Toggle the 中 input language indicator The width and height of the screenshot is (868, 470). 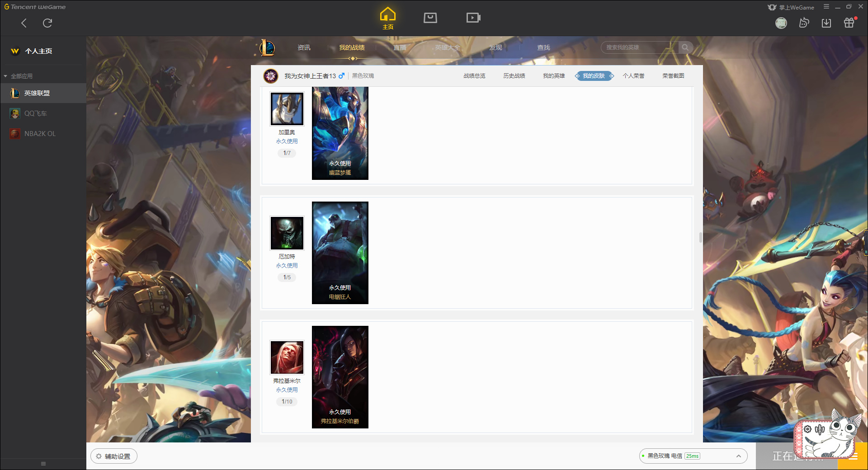[x=820, y=429]
